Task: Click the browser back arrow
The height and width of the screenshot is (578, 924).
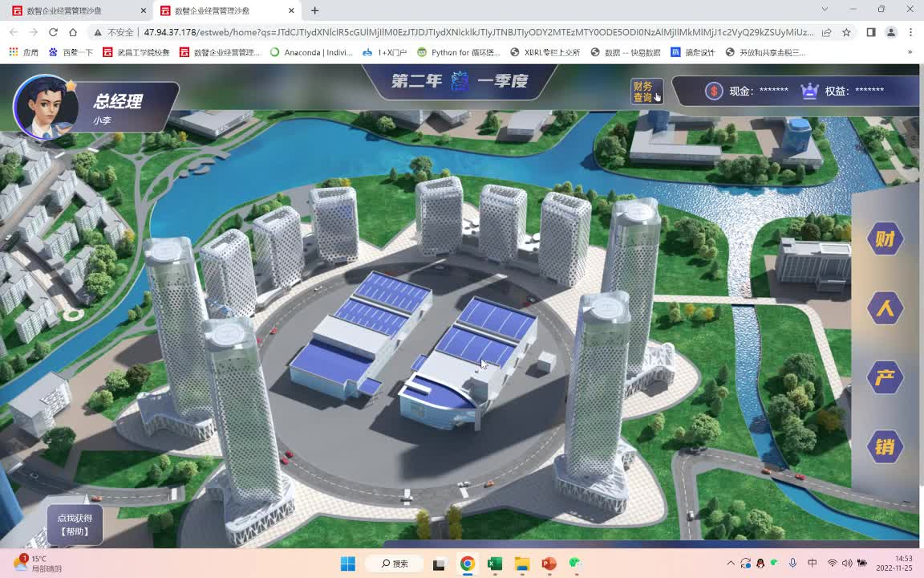Action: point(14,32)
